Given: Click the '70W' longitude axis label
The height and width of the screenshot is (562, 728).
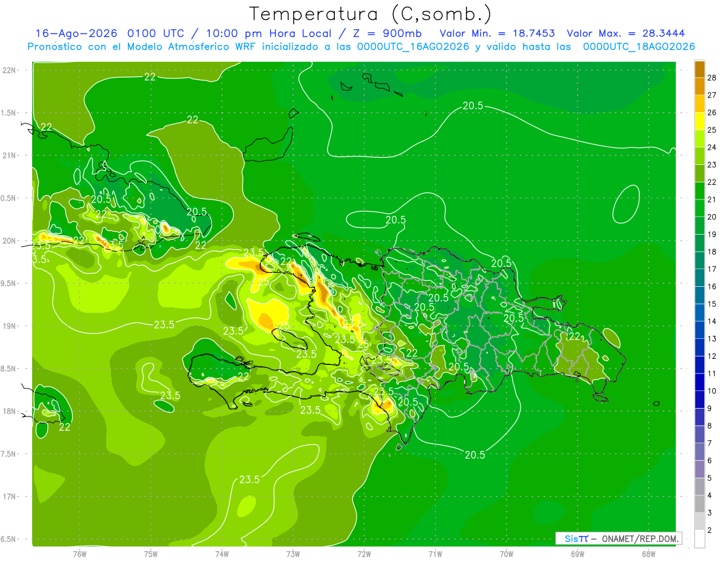Looking at the screenshot, I should pos(507,553).
